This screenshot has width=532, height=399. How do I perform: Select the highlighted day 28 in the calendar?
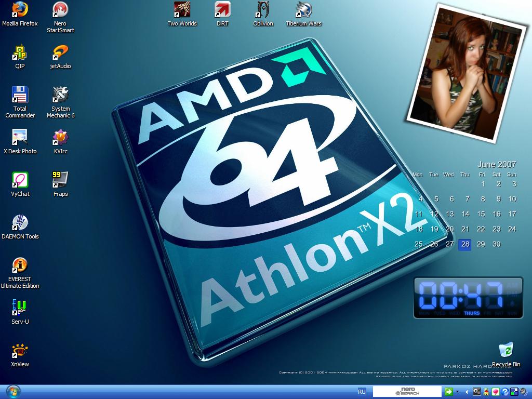465,244
